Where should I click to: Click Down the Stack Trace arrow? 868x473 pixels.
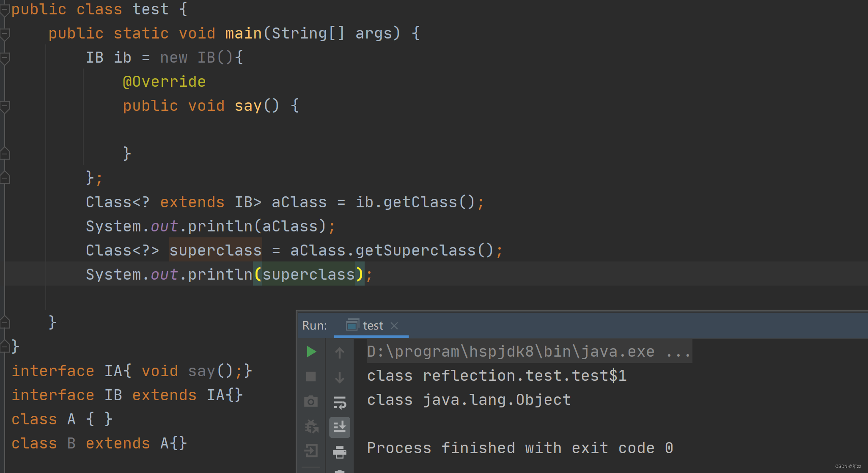coord(339,377)
